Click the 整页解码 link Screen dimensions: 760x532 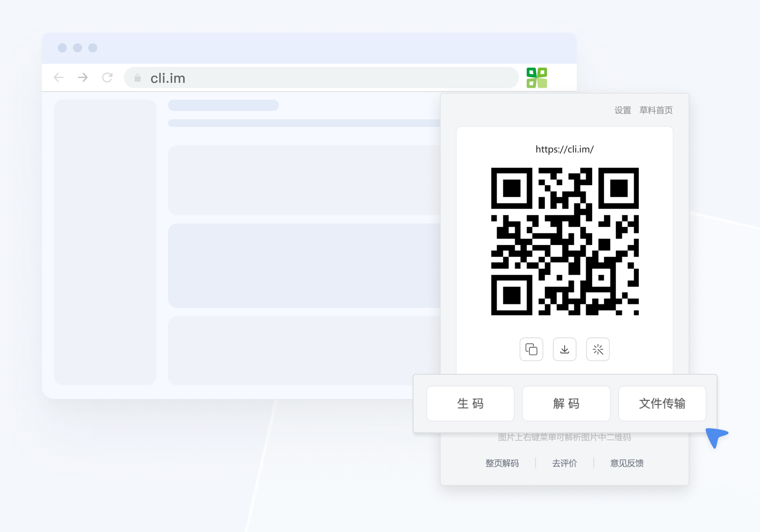pyautogui.click(x=502, y=463)
